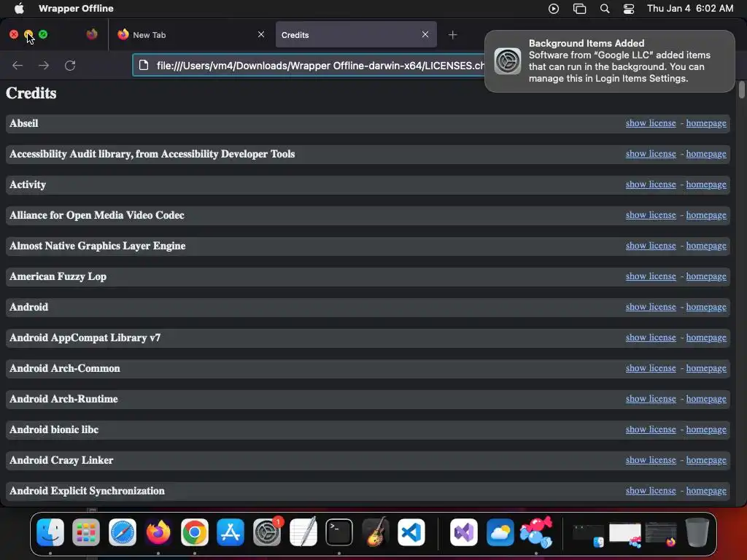The width and height of the screenshot is (747, 560).
Task: Click the page vertical scrollbar thumb
Action: [741, 90]
